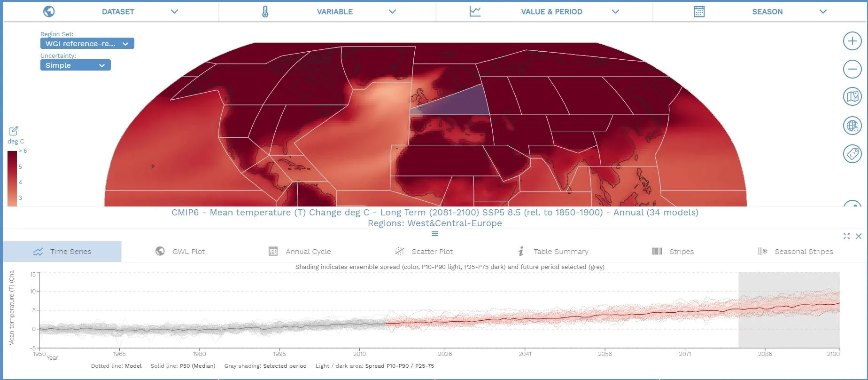The width and height of the screenshot is (868, 380).
Task: Click the zoom out minus icon
Action: coord(852,69)
